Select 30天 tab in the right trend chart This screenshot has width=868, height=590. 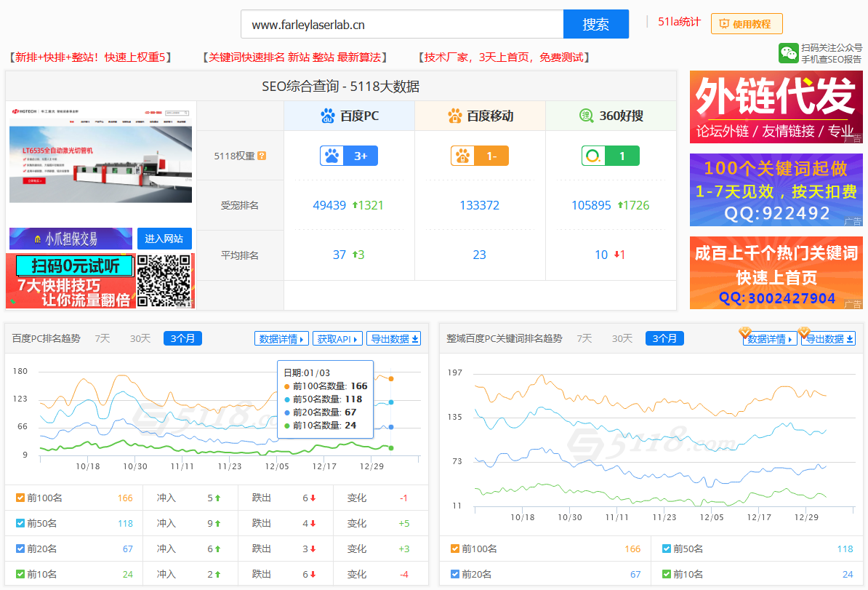622,338
